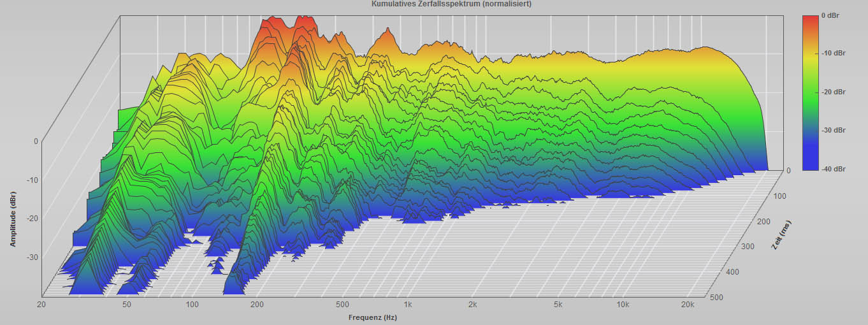Click the 2k frequency tick label
This screenshot has height=325, width=868.
click(x=473, y=305)
